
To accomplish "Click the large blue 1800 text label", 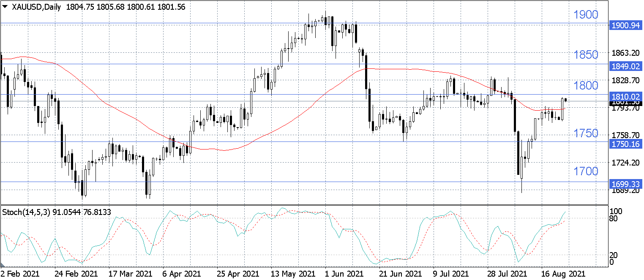I will coord(586,86).
